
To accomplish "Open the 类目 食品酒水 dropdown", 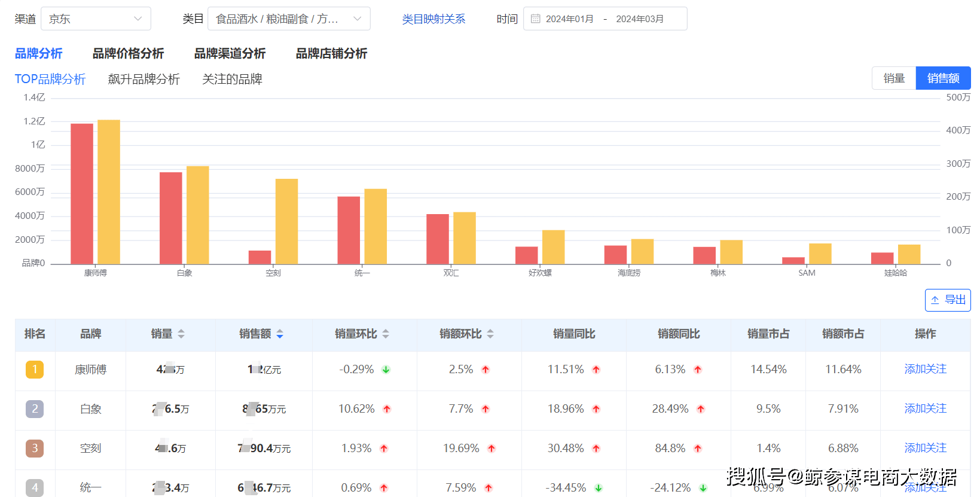I will 289,19.
